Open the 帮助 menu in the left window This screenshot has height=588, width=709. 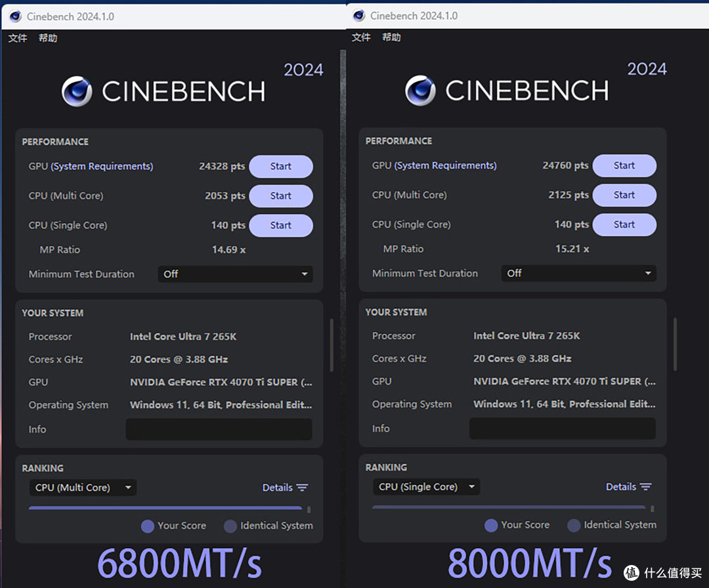48,38
